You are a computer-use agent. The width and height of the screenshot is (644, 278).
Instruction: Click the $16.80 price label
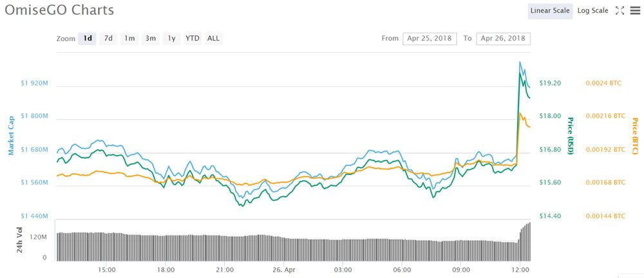point(550,149)
